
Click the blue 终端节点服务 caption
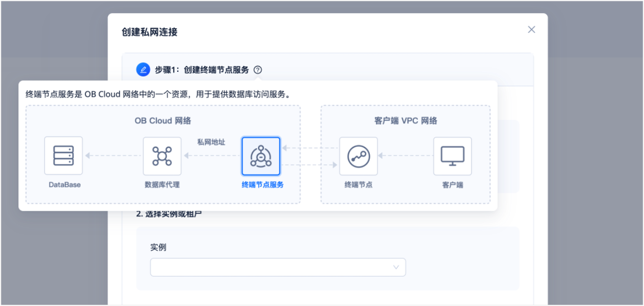point(263,185)
